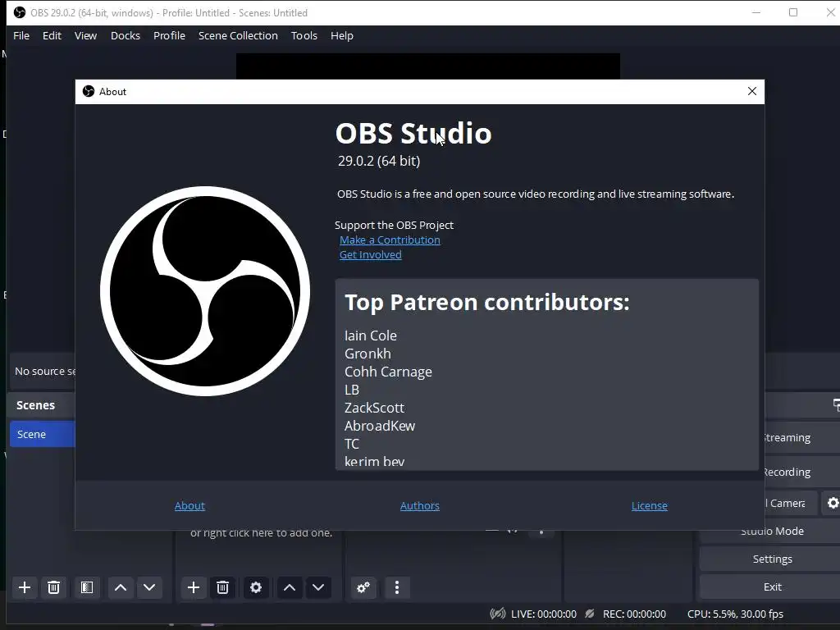The image size is (840, 630).
Task: Click contributor name AbroadKew
Action: [380, 427]
